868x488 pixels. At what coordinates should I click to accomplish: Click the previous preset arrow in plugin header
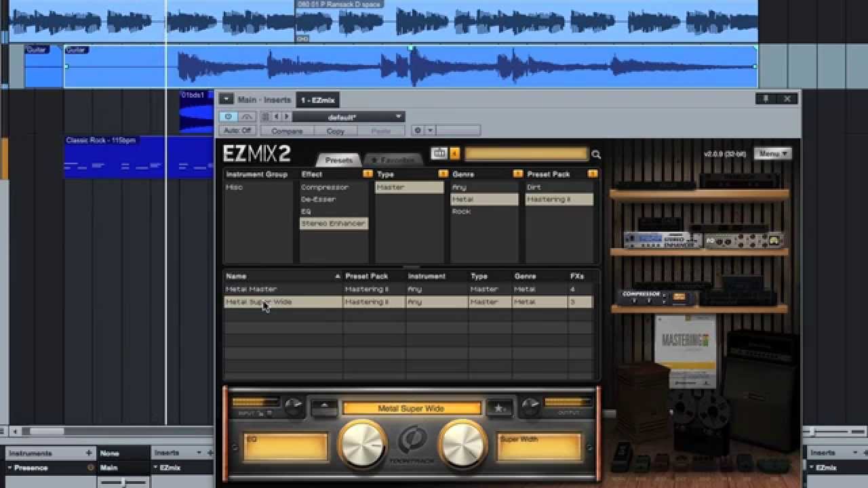click(x=276, y=117)
